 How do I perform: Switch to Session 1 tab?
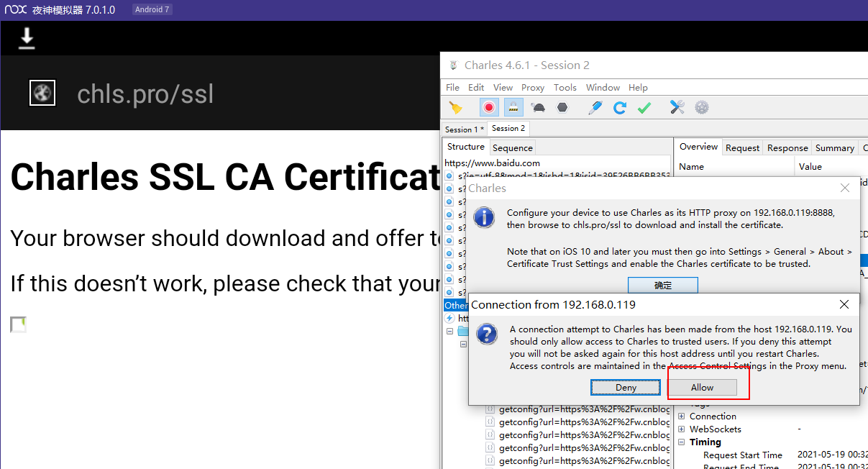coord(464,129)
